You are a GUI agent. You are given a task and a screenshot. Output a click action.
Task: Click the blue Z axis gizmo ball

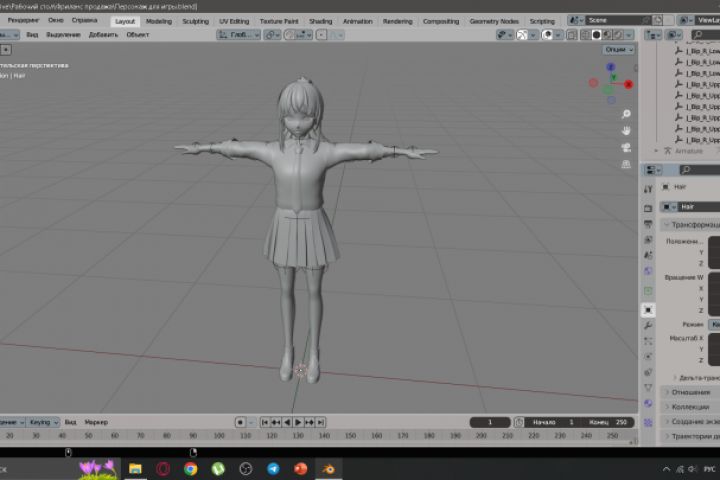pyautogui.click(x=611, y=68)
